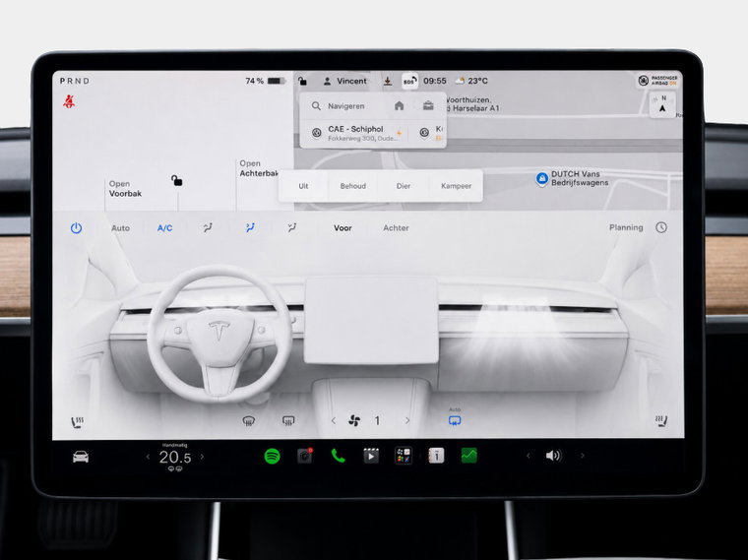Image resolution: width=748 pixels, height=560 pixels.
Task: Switch to the Achter climate tab
Action: pos(396,228)
